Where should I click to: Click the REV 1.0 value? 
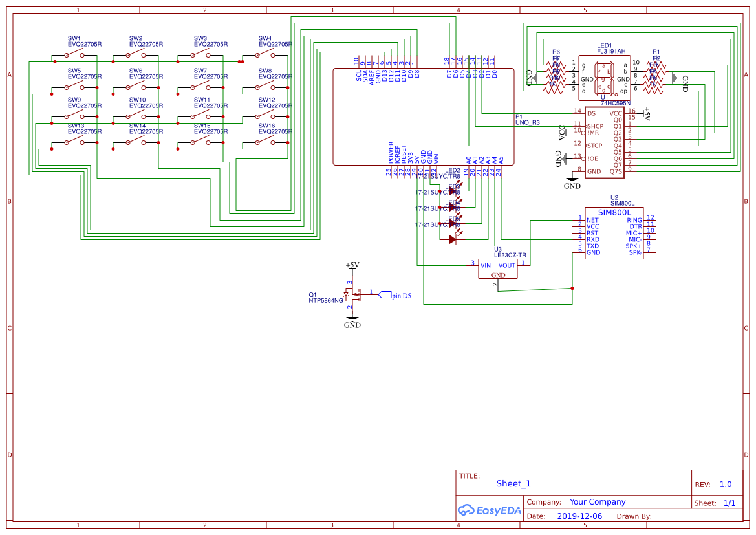[725, 484]
